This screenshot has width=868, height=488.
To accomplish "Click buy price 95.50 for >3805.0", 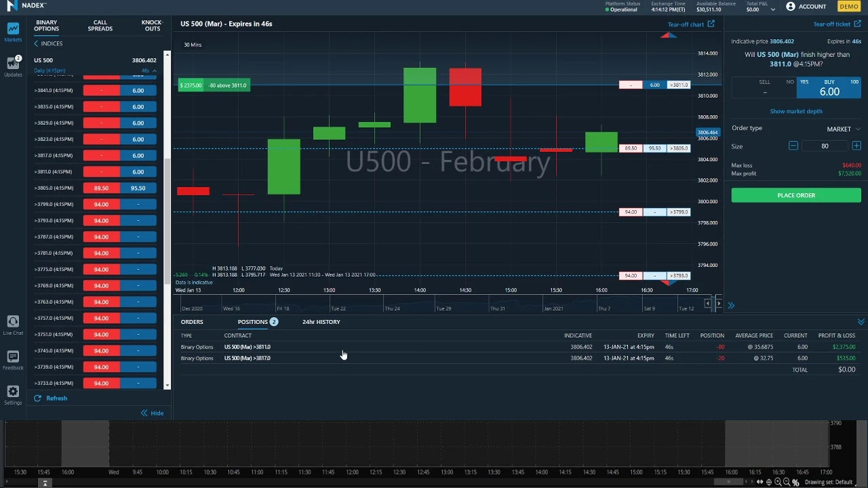I will coord(138,188).
